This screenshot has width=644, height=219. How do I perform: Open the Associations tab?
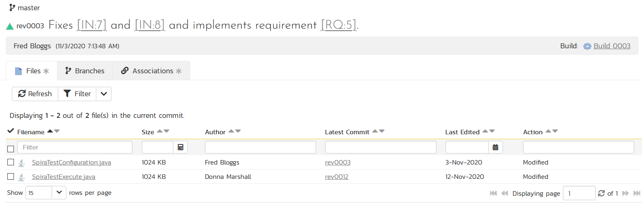(151, 71)
